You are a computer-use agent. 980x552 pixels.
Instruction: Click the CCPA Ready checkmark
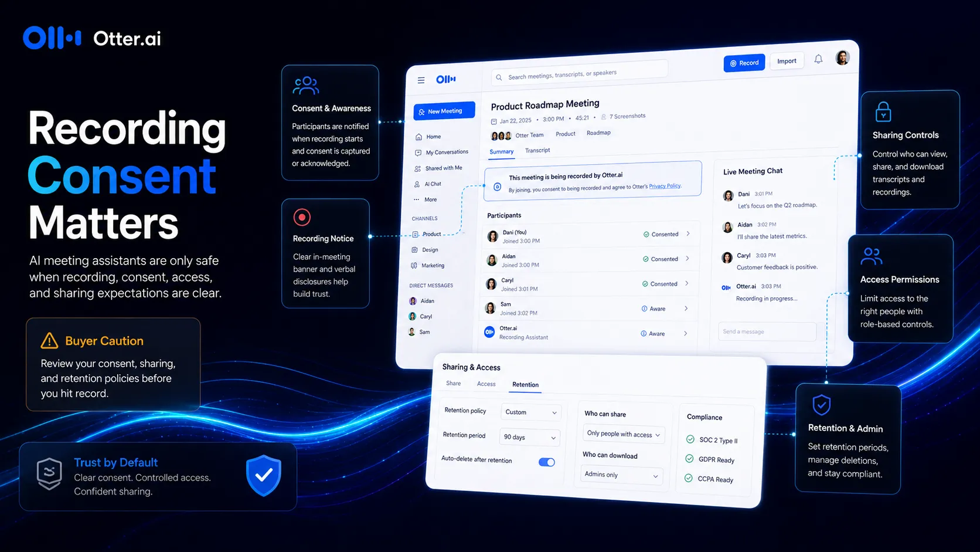689,478
